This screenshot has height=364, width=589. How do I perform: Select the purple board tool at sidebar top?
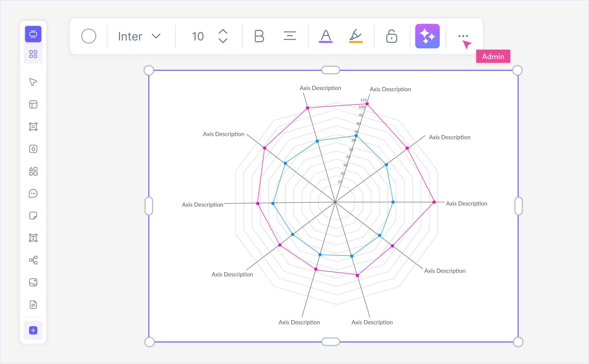point(33,34)
